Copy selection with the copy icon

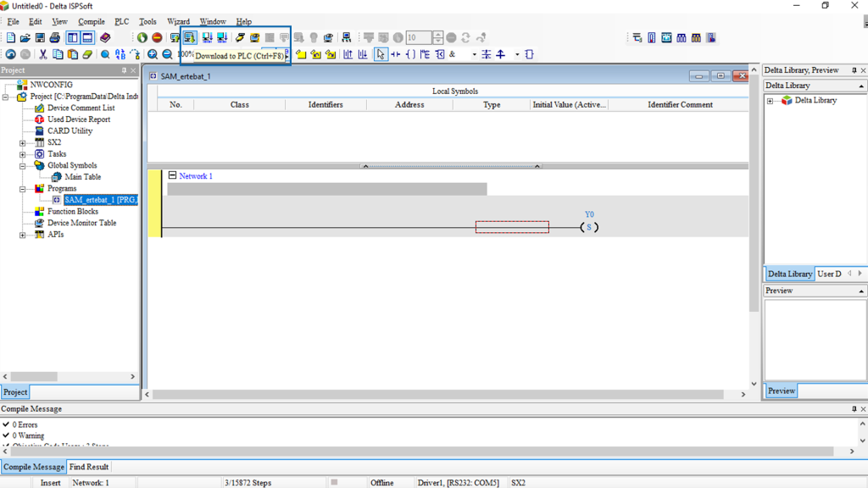coord(58,54)
